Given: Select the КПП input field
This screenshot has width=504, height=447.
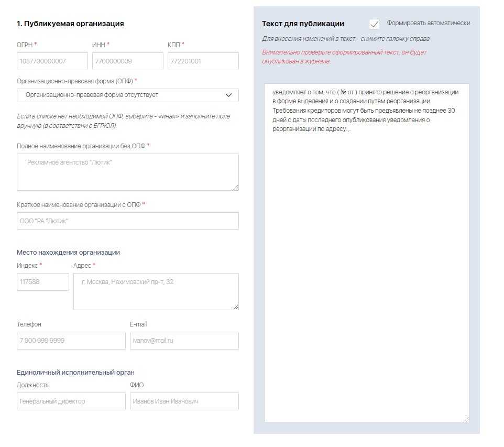Looking at the screenshot, I should pos(203,61).
